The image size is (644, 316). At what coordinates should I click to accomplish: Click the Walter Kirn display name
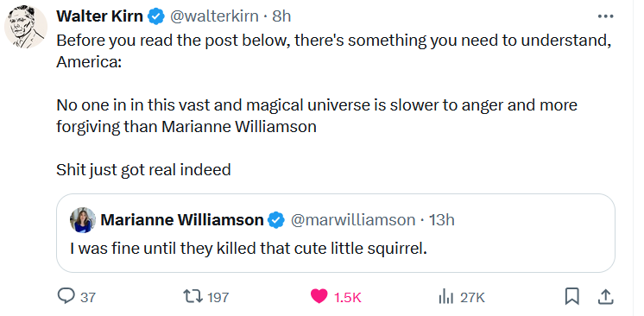(99, 16)
